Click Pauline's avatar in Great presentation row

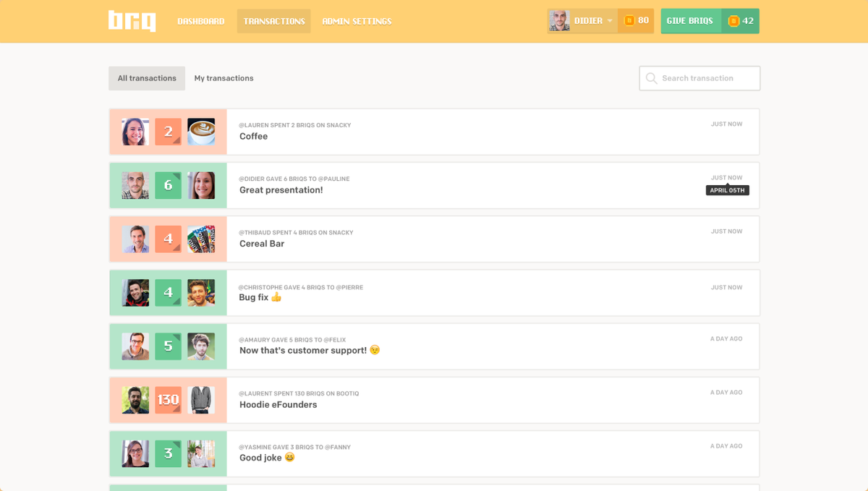coord(201,185)
